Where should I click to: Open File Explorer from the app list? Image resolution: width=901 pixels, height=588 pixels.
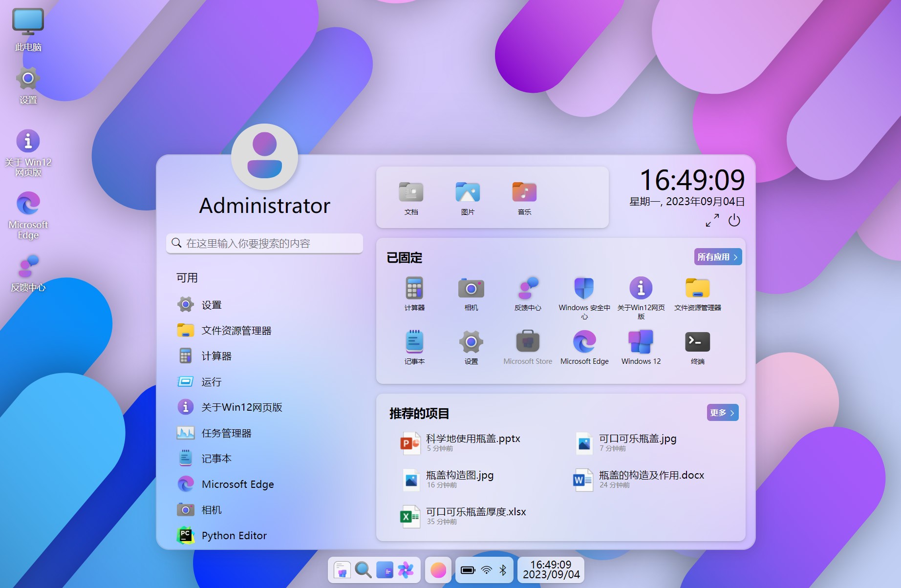pos(264,331)
